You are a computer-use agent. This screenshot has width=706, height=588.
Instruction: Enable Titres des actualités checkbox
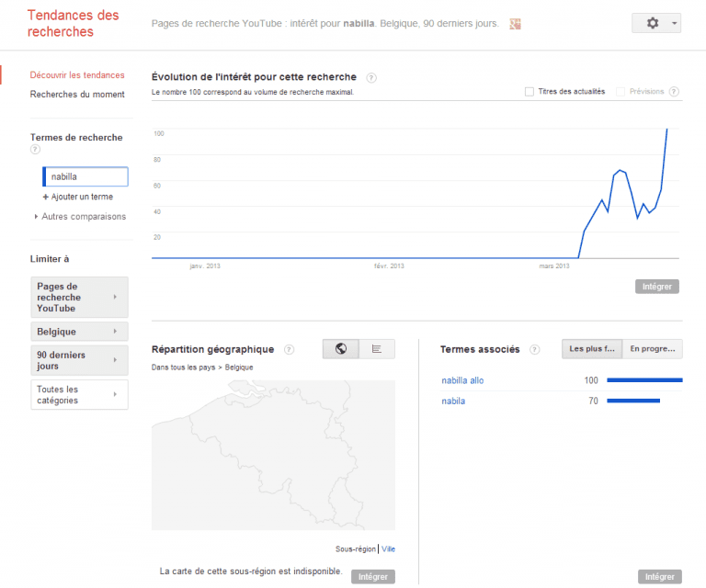click(x=529, y=92)
